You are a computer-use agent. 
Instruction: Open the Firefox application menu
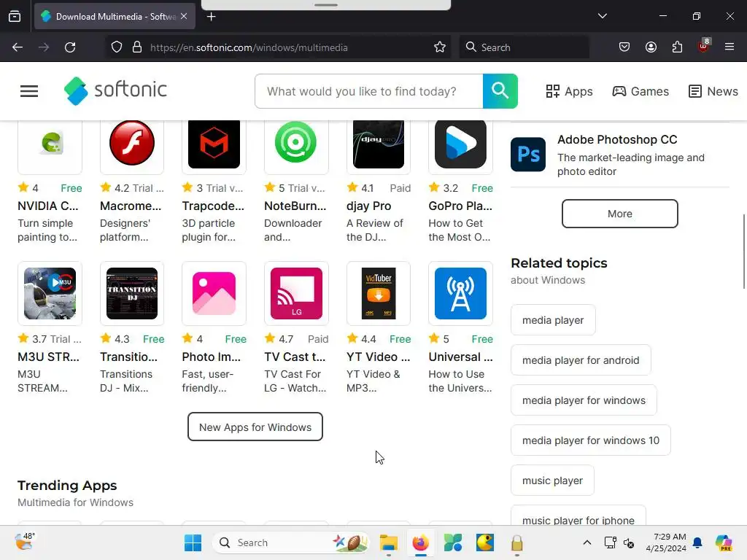729,47
